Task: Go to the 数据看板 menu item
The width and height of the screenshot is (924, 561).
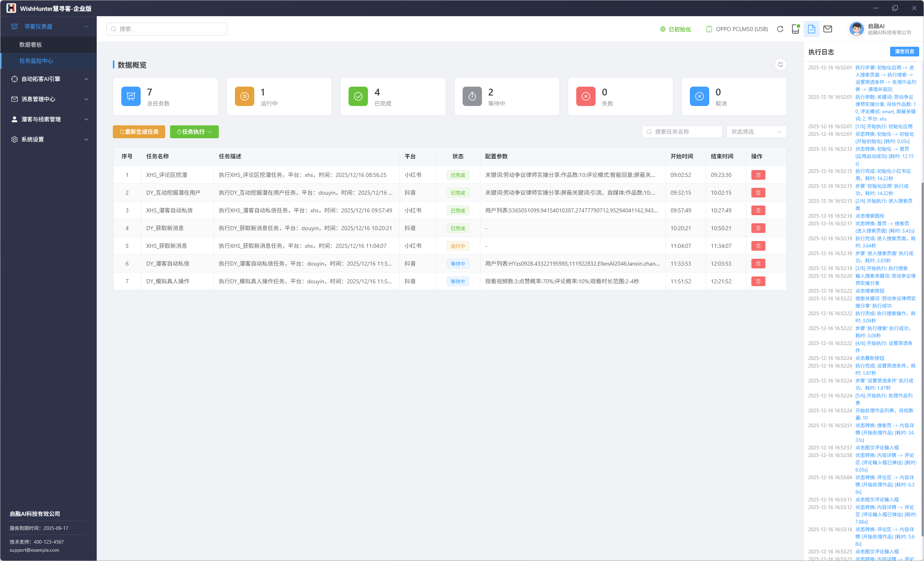Action: pos(31,45)
